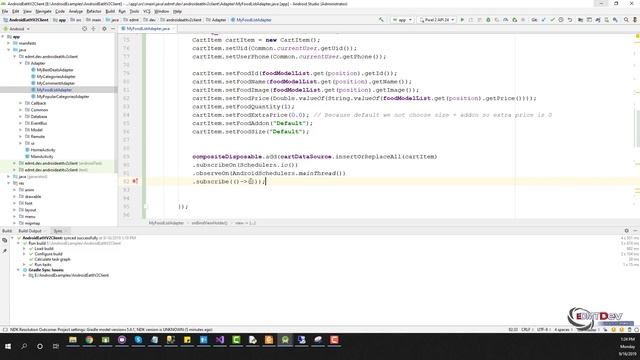
Task: Click the pin icon in Build panel sidebar
Action: point(5,251)
